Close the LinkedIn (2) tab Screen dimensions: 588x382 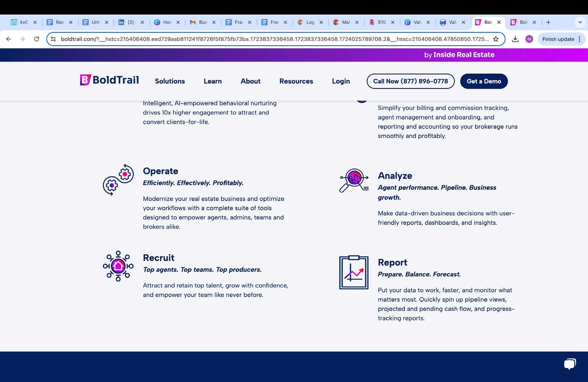click(142, 22)
